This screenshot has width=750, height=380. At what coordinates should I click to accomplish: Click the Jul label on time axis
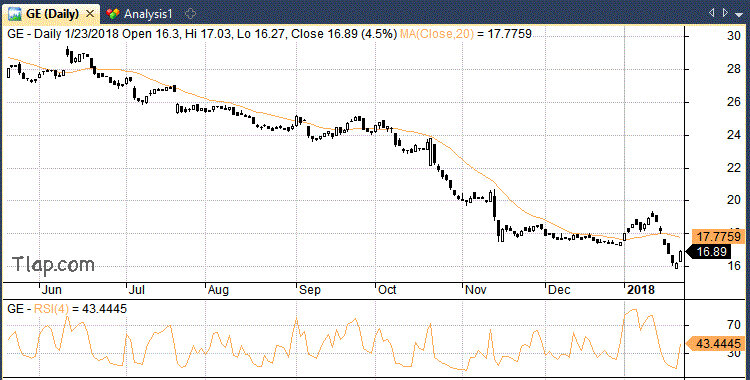pos(137,290)
